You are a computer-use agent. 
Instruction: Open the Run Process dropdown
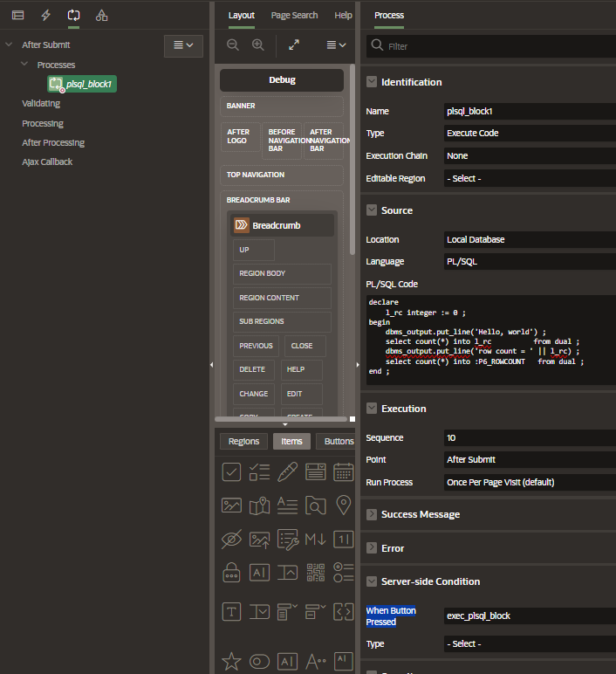[x=528, y=482]
